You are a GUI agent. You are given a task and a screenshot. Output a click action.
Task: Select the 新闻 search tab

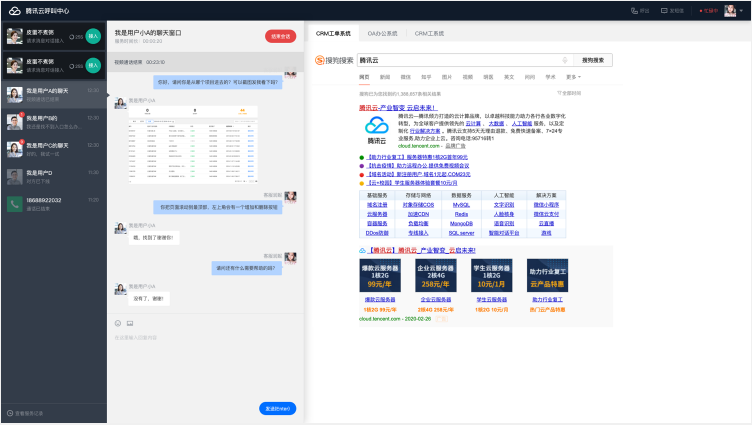pyautogui.click(x=385, y=77)
